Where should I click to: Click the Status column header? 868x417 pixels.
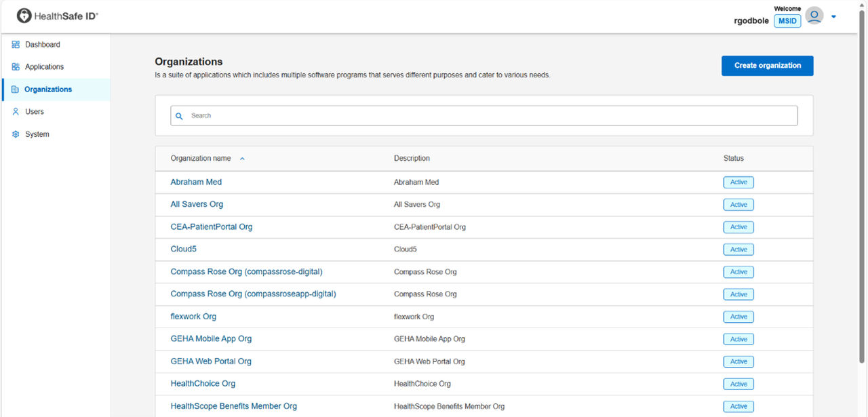pyautogui.click(x=734, y=159)
